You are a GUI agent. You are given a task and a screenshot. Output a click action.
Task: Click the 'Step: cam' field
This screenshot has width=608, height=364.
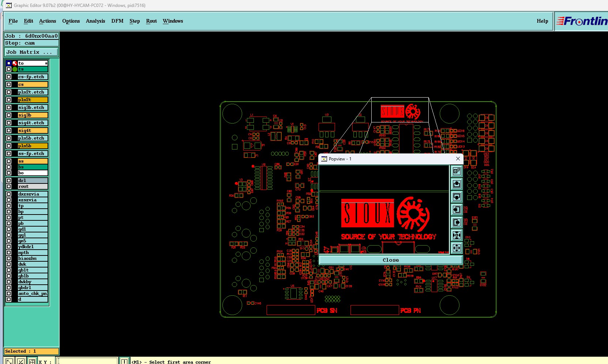(31, 43)
